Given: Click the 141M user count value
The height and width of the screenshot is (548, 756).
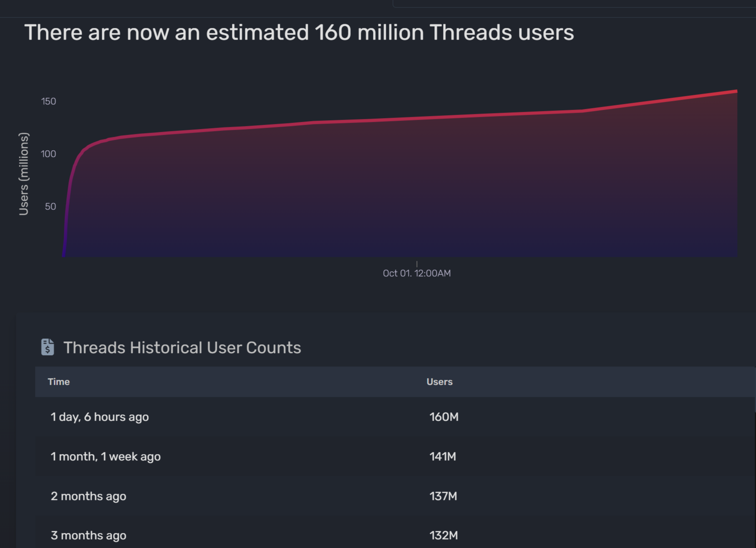Looking at the screenshot, I should tap(443, 457).
